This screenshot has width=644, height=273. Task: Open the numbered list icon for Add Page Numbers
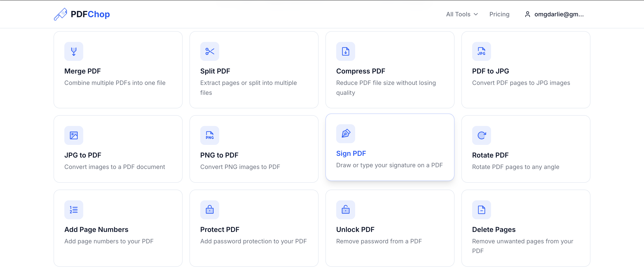tap(74, 210)
